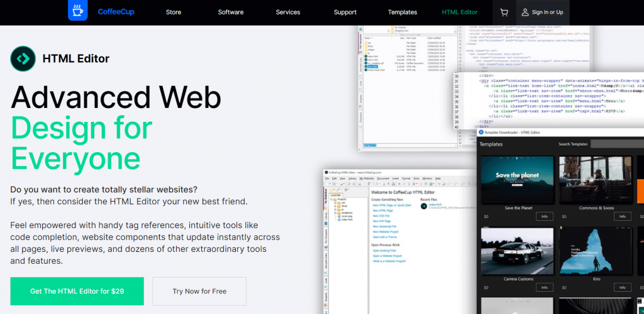Screen dimensions: 644x314
Task: Click the Open Existing Files link
Action: tap(384, 251)
